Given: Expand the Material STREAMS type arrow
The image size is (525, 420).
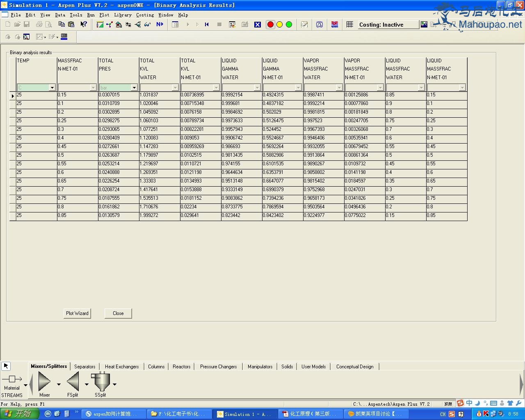Looking at the screenshot, I should pos(25,385).
